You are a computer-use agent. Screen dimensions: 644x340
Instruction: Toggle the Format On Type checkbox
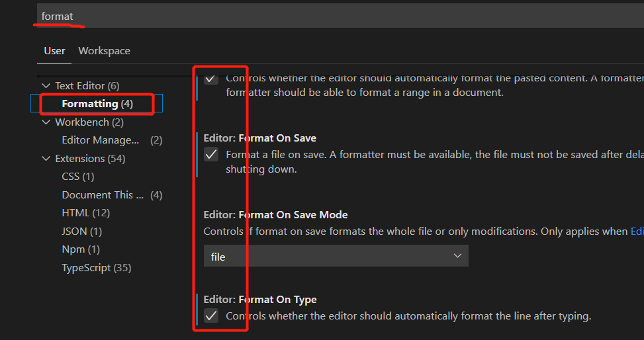(211, 316)
